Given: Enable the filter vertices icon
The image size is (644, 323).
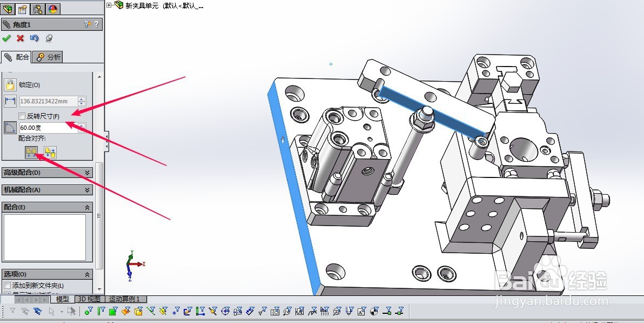Looking at the screenshot, I should (x=88, y=311).
